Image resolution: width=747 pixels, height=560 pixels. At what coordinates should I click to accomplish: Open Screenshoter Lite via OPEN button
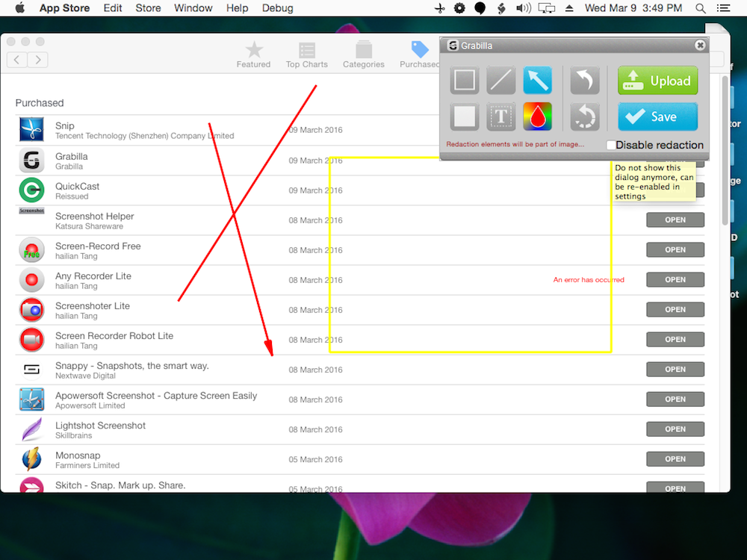tap(675, 310)
